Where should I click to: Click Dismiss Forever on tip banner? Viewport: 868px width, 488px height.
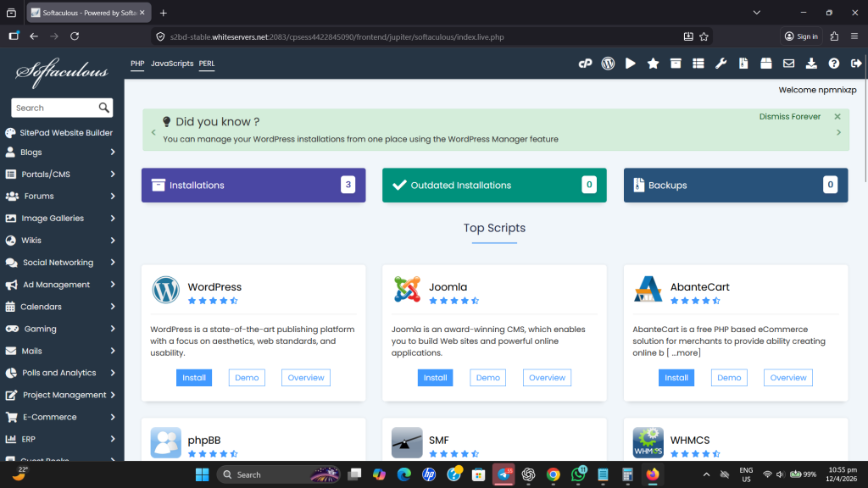789,117
